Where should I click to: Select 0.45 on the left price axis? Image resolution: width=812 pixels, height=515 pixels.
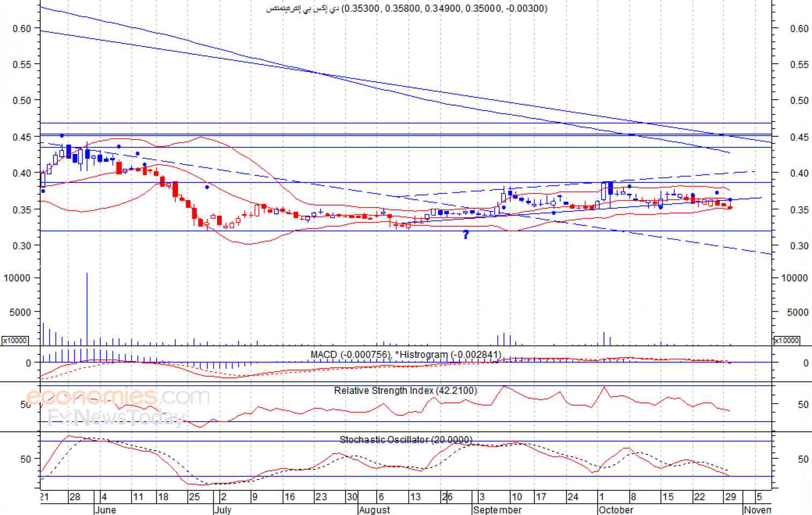pos(22,137)
